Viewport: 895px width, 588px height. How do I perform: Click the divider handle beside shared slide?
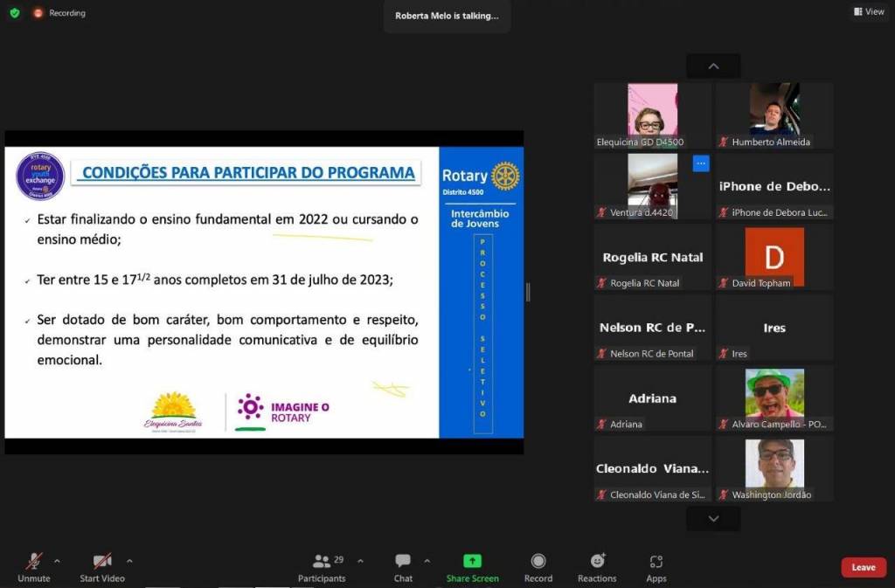[528, 292]
